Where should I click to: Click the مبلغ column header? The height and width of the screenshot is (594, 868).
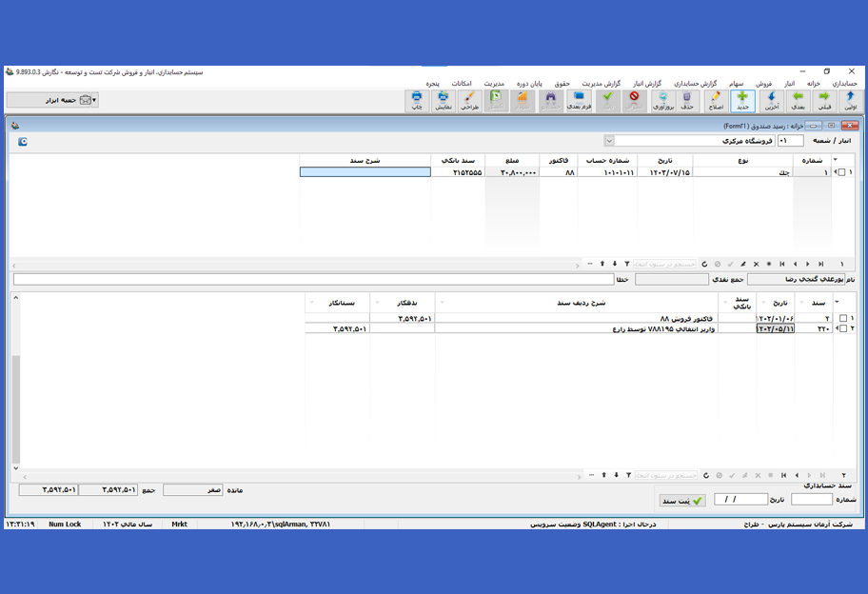[x=512, y=160]
